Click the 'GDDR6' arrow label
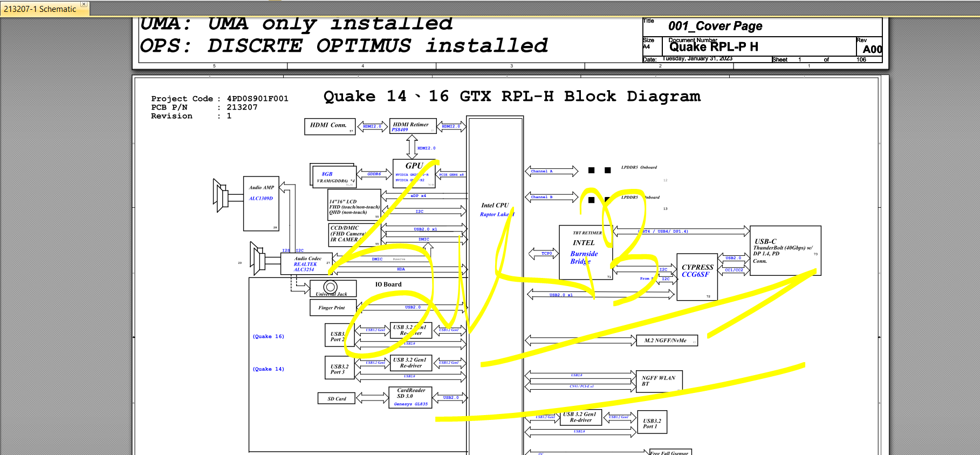 tap(374, 174)
